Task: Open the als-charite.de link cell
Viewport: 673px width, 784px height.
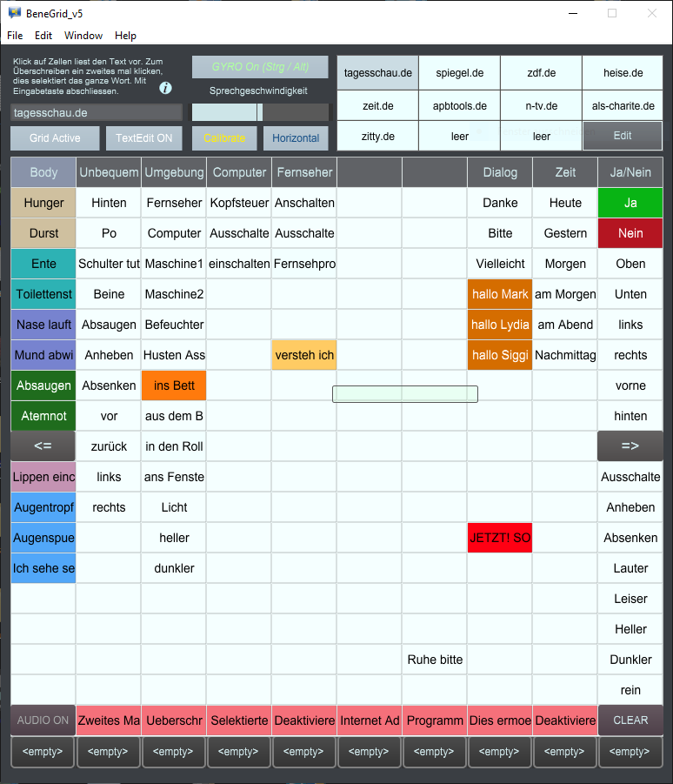Action: (623, 106)
